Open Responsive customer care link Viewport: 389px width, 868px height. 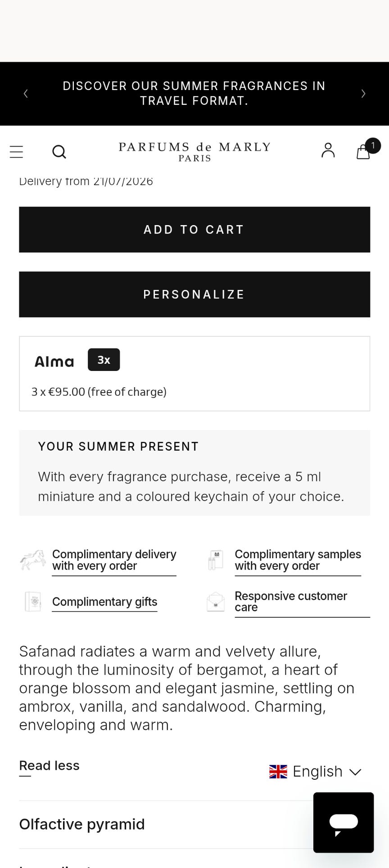point(291,601)
